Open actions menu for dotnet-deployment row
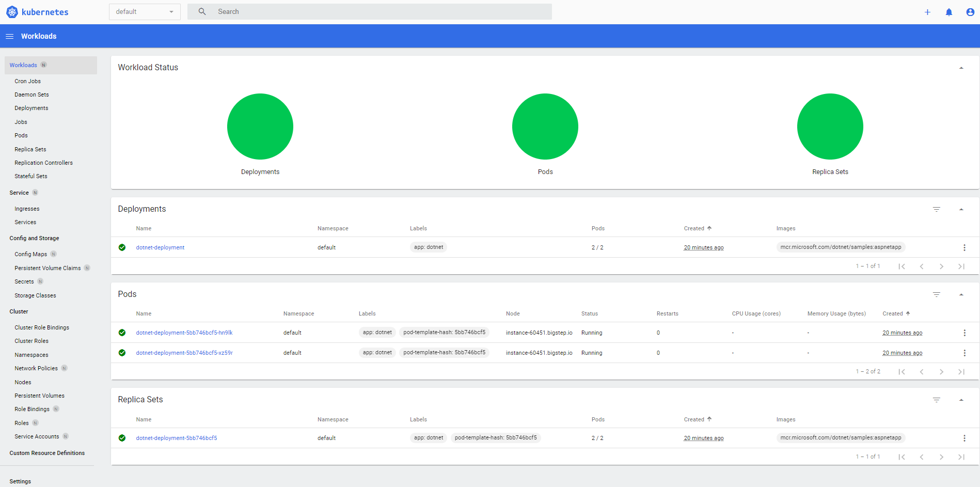Viewport: 980px width, 487px height. [x=964, y=248]
